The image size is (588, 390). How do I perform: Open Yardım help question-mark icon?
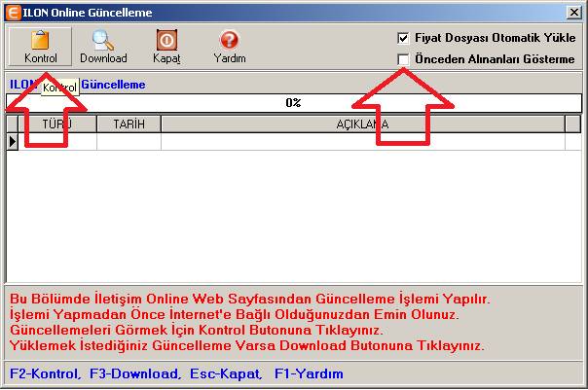(x=229, y=40)
